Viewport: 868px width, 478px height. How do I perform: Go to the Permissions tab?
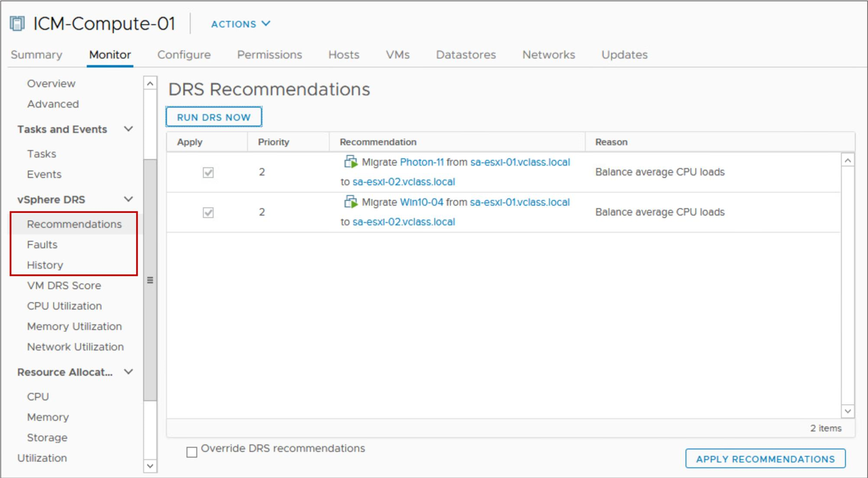pos(269,55)
